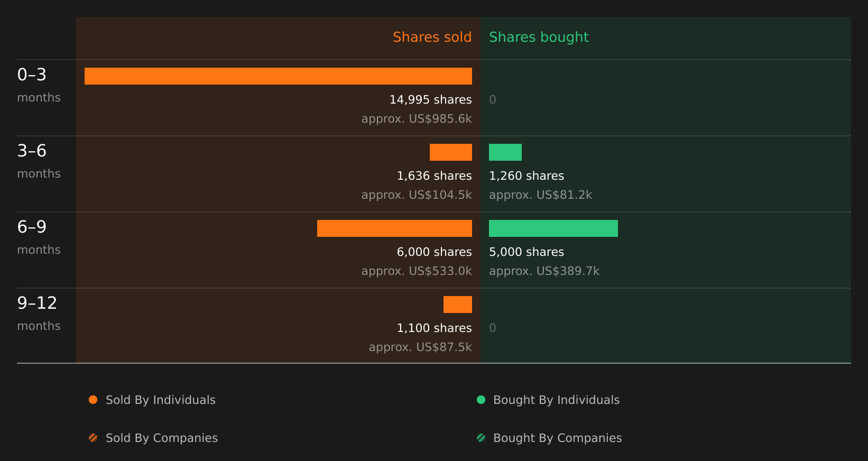The height and width of the screenshot is (461, 868).
Task: Toggle the Sold By Companies legend label
Action: tap(162, 438)
